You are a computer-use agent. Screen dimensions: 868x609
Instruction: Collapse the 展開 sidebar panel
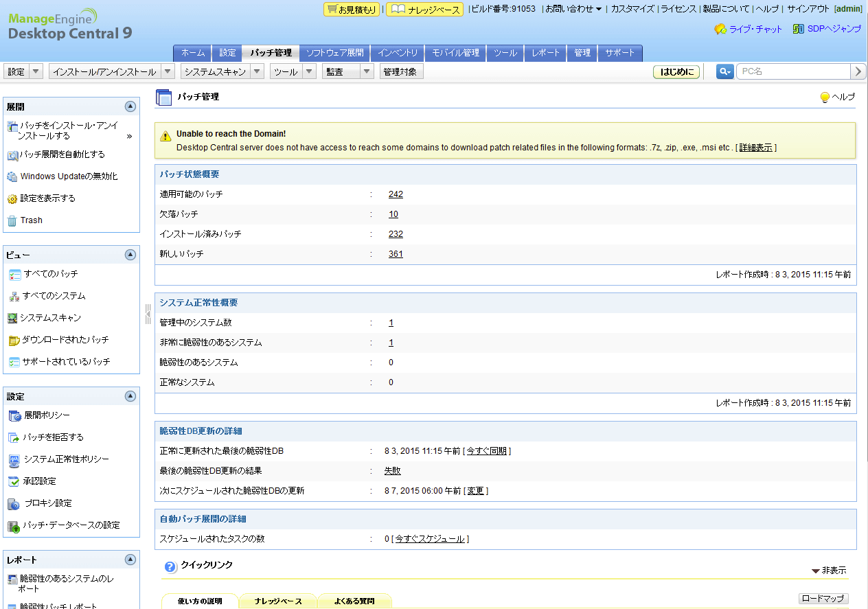(130, 106)
